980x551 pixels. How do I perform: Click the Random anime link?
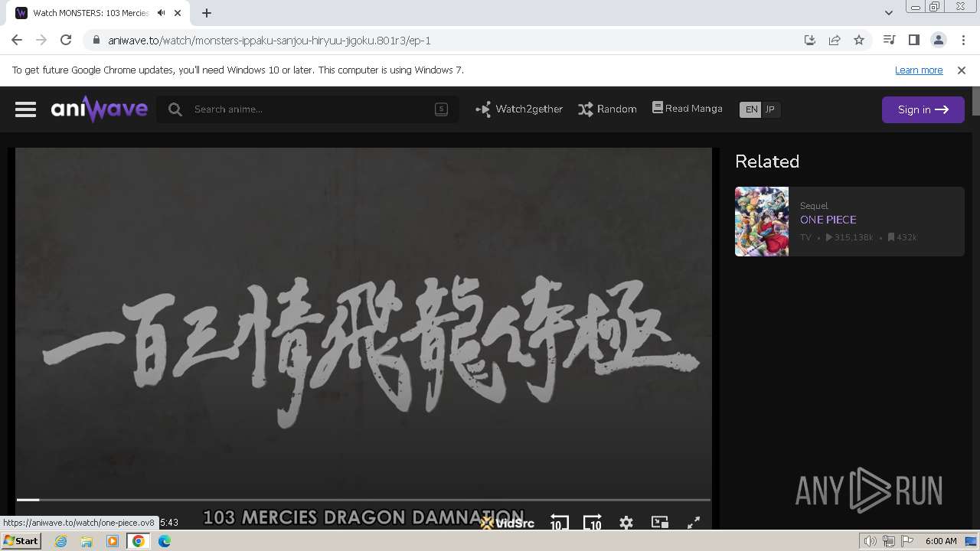607,109
